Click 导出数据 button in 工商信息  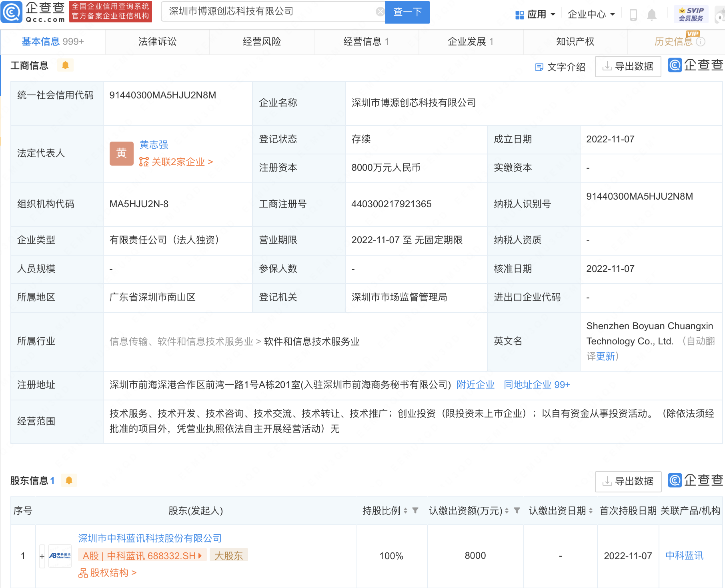pos(628,66)
